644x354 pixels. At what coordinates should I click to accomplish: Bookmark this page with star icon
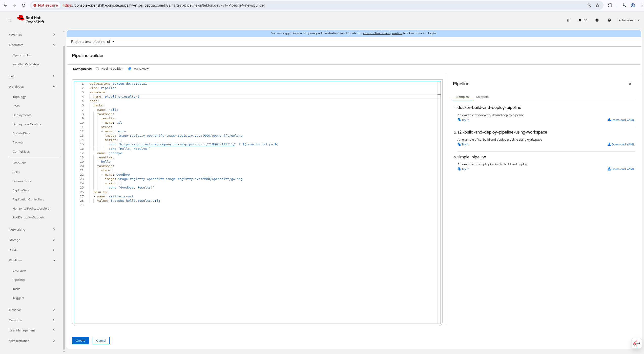pos(597,5)
